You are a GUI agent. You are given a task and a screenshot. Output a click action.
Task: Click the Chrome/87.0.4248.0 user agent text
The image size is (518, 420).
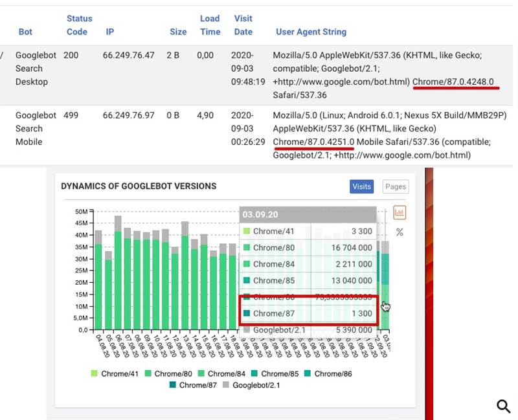[453, 82]
